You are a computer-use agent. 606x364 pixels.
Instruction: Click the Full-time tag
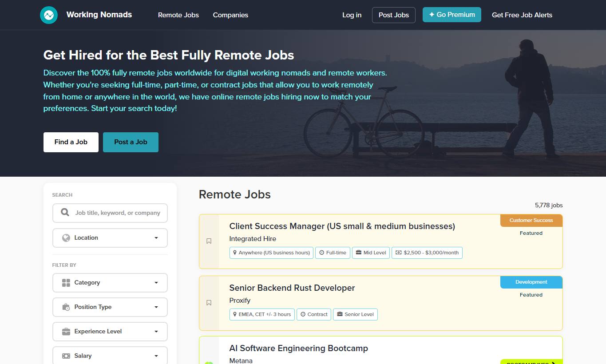click(x=333, y=253)
